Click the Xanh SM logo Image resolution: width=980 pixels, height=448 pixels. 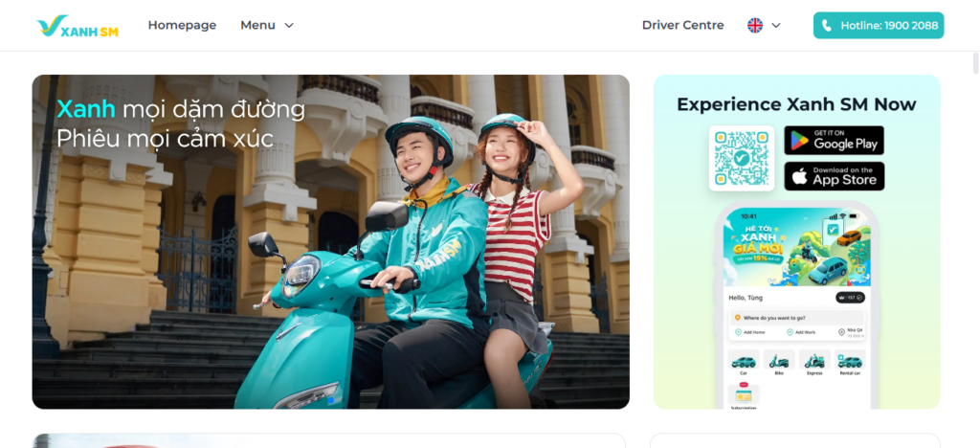(78, 26)
